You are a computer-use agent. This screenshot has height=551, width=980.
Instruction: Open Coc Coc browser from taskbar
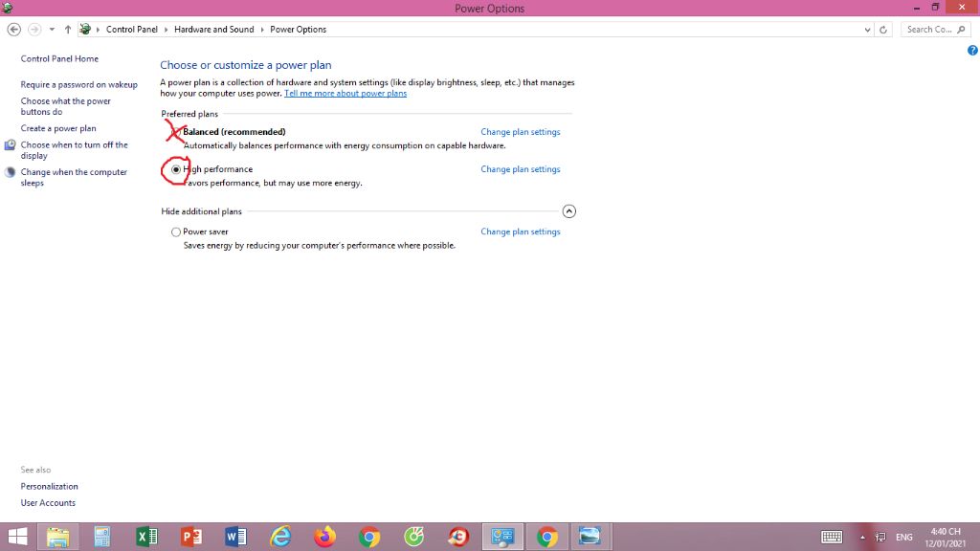(x=413, y=537)
